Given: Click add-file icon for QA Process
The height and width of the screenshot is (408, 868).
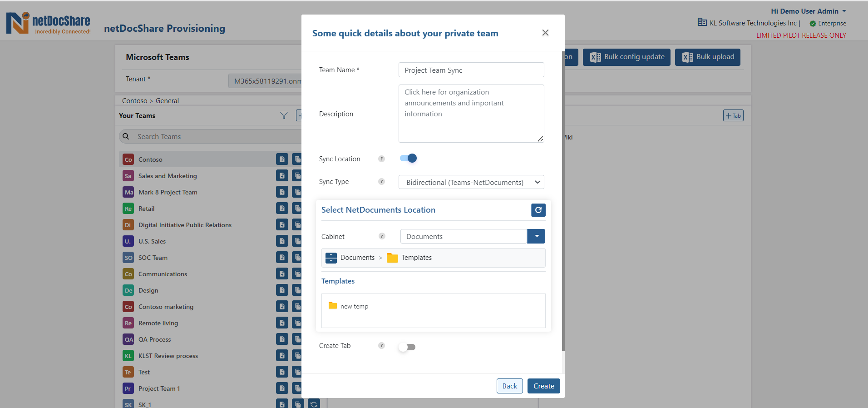Looking at the screenshot, I should pyautogui.click(x=282, y=339).
